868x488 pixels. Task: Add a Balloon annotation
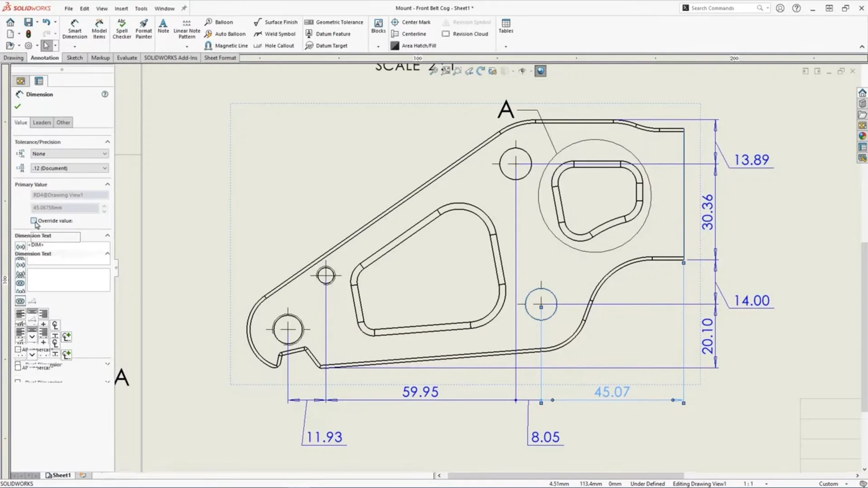(219, 22)
